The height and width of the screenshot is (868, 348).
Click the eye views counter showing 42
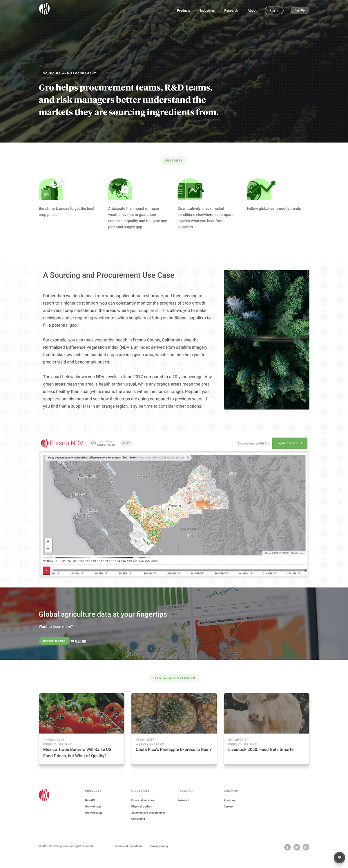coord(126,443)
